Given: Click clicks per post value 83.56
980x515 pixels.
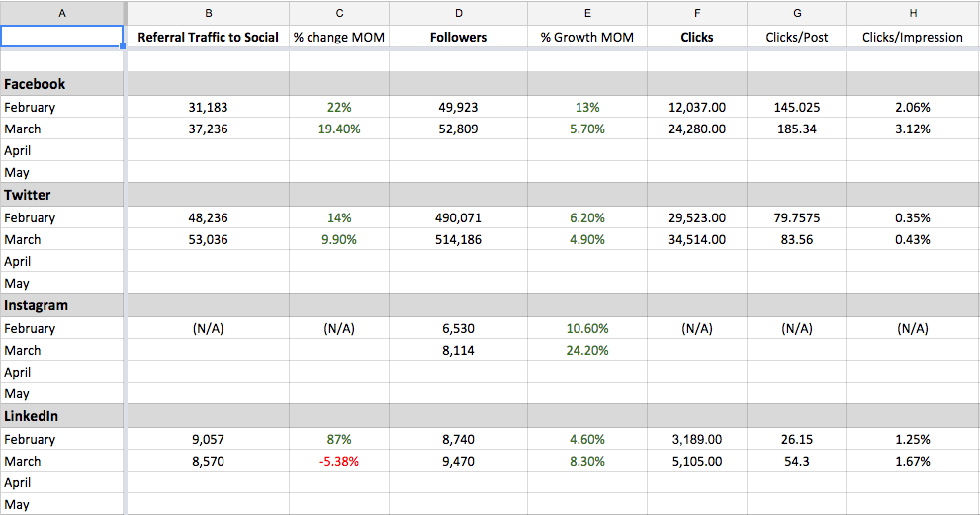Looking at the screenshot, I should 797,239.
